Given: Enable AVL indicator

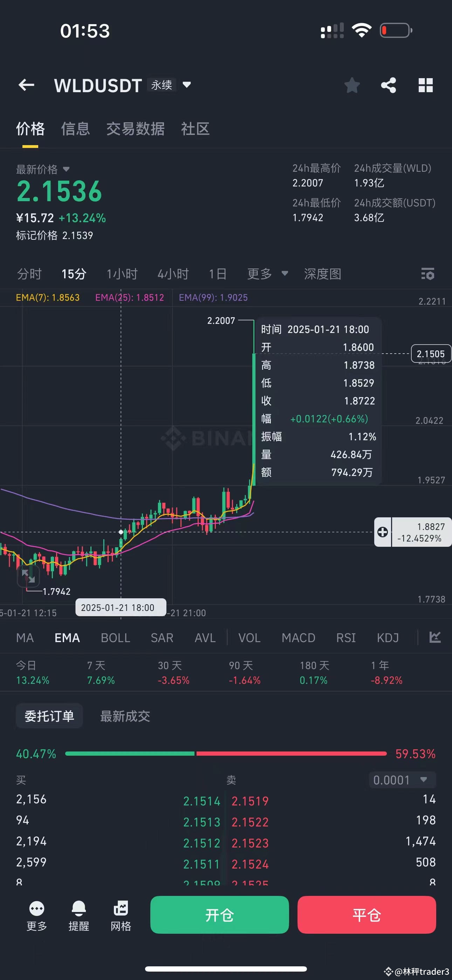Looking at the screenshot, I should point(205,638).
